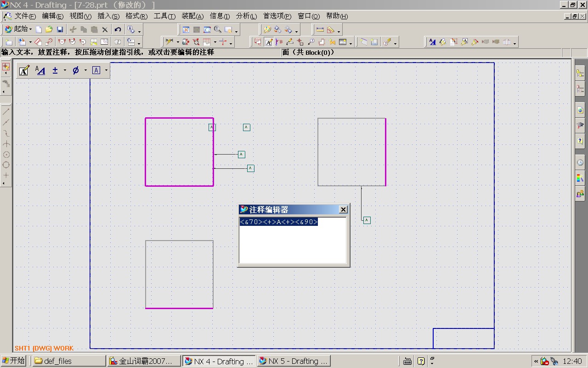
Task: Switch to def_files taskbar window
Action: click(x=69, y=361)
